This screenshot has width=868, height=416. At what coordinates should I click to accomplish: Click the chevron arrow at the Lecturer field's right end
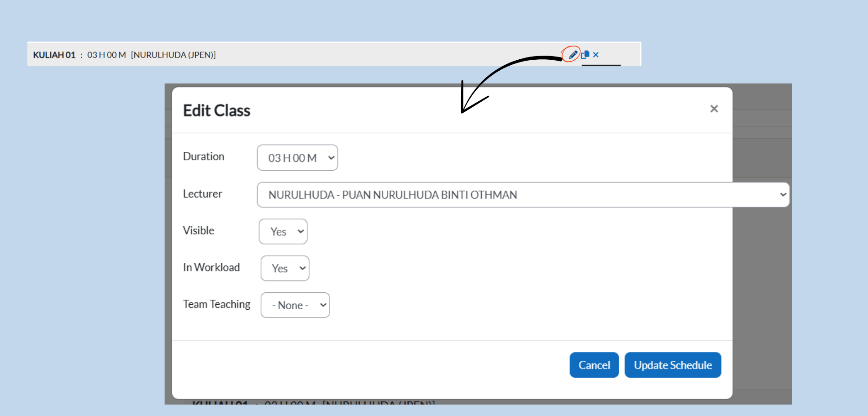pyautogui.click(x=783, y=195)
